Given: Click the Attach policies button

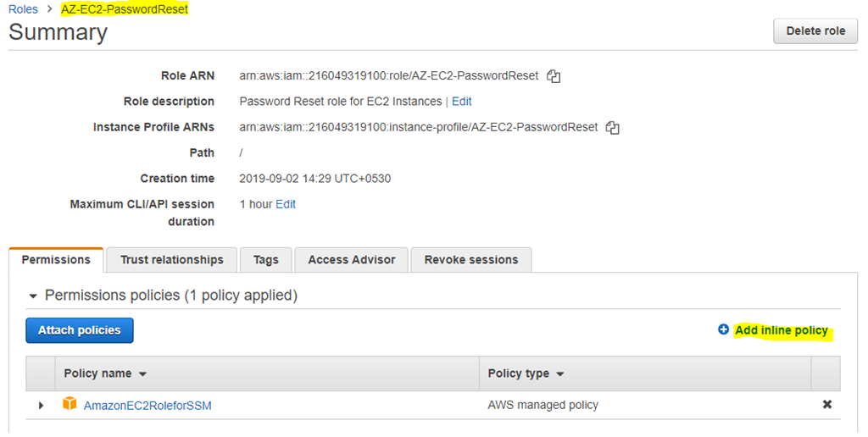Looking at the screenshot, I should (x=80, y=330).
